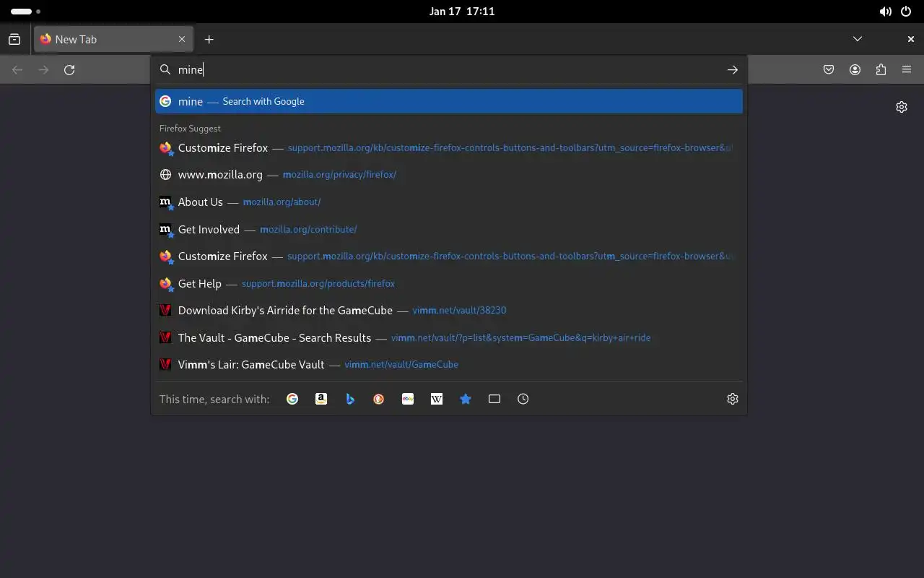This screenshot has height=578, width=924.
Task: Open Get Involved suggestion
Action: pyautogui.click(x=449, y=229)
